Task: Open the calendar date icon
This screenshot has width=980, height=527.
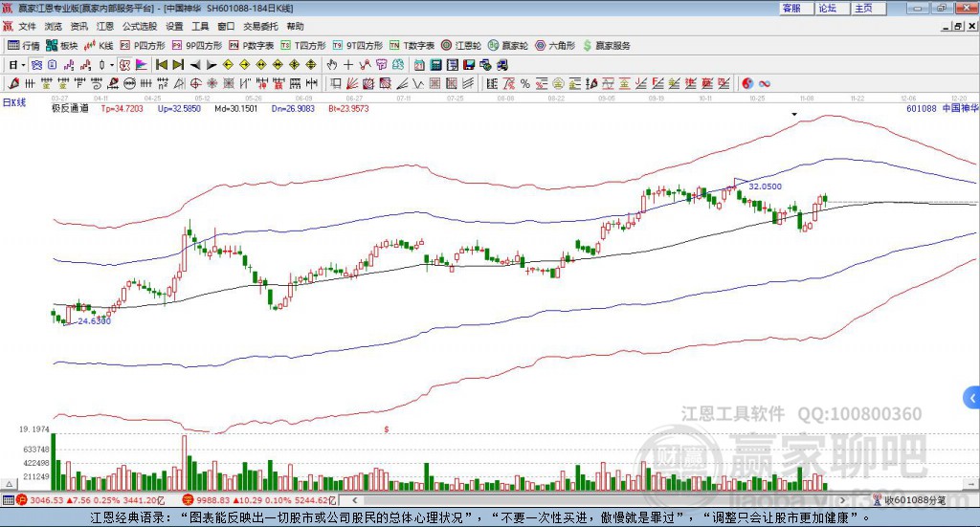Action: 419,65
